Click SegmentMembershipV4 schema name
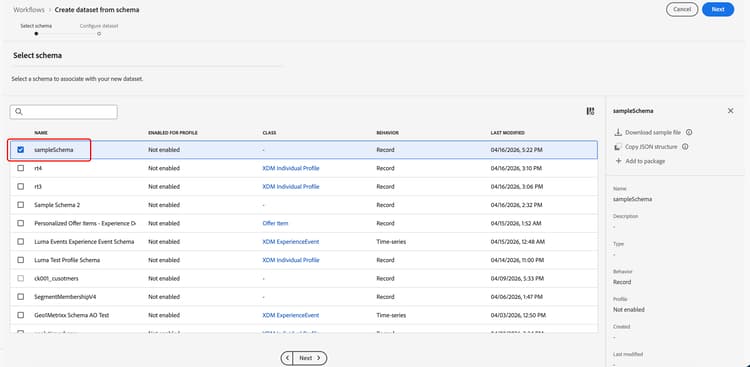This screenshot has width=750, height=367. 65,297
